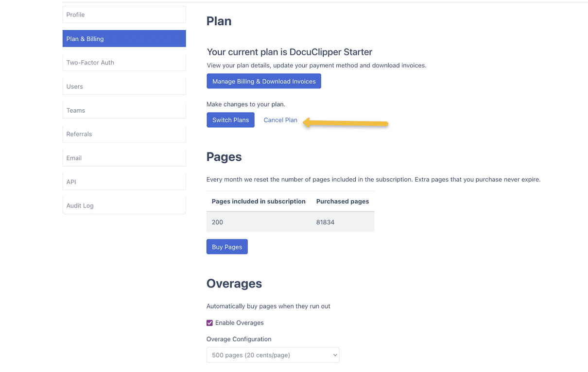Go to Two-Factor Auth settings
Image resolution: width=588 pixels, height=372 pixels.
tap(124, 63)
